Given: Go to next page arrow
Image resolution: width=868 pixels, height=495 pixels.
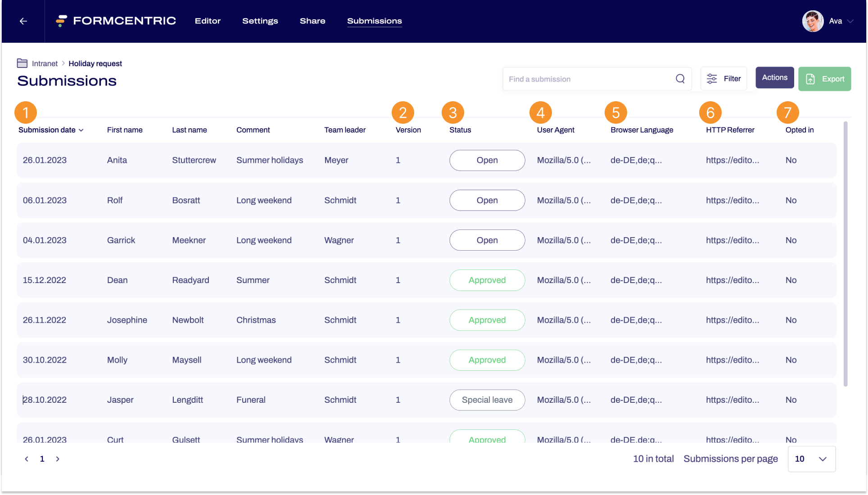Looking at the screenshot, I should click(x=58, y=459).
